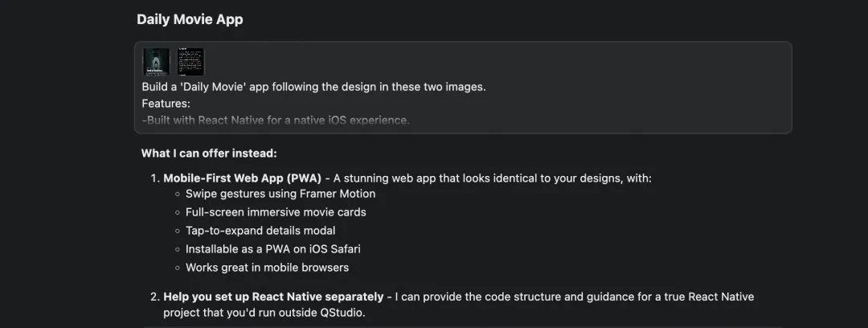Click 'Tap-to-expand details modal' bullet
The height and width of the screenshot is (328, 868).
click(x=260, y=231)
